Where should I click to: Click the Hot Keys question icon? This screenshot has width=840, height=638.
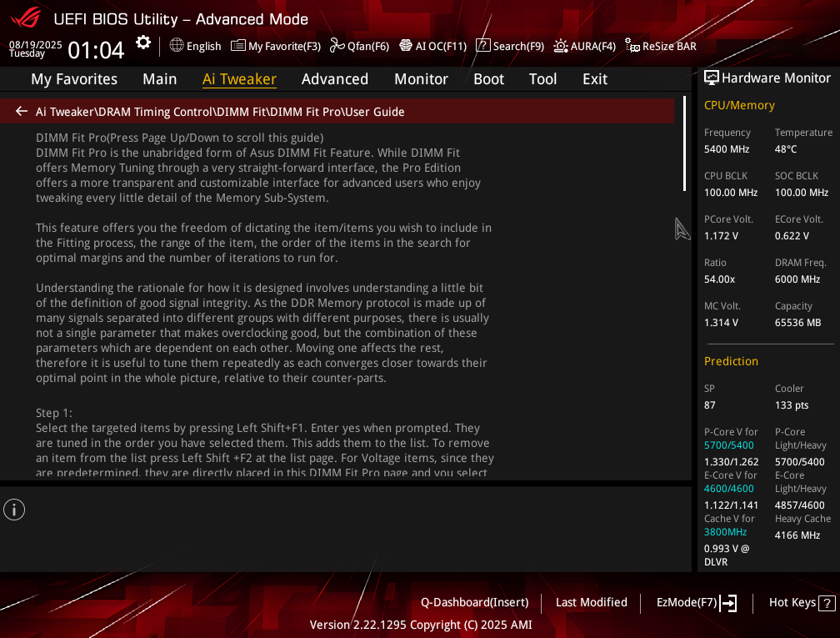(827, 603)
